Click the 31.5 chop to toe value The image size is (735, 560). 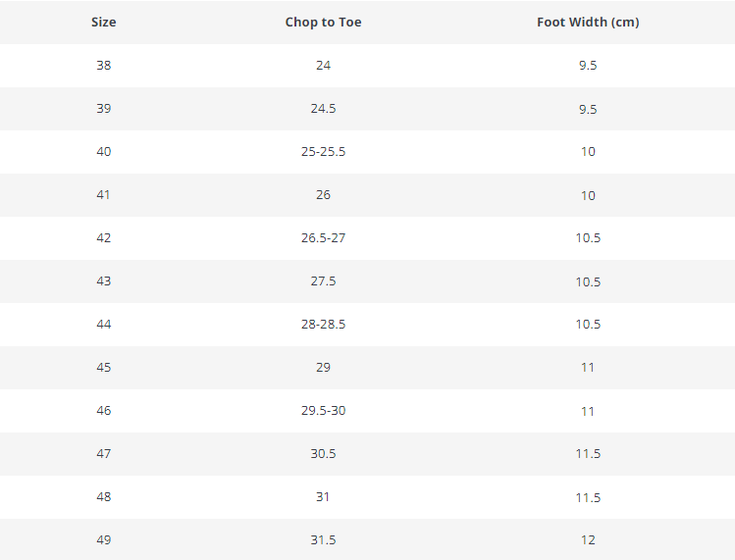pos(323,539)
